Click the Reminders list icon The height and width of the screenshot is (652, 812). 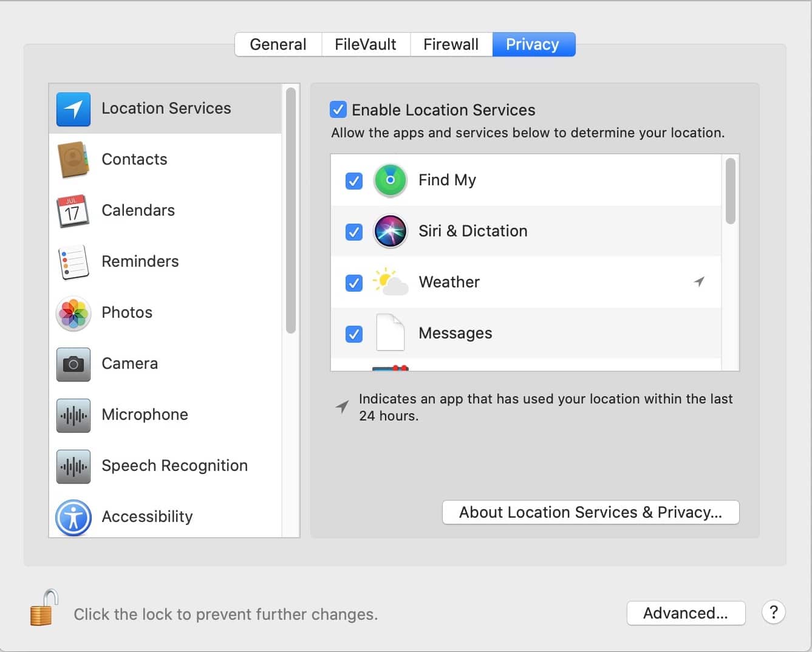pyautogui.click(x=73, y=262)
